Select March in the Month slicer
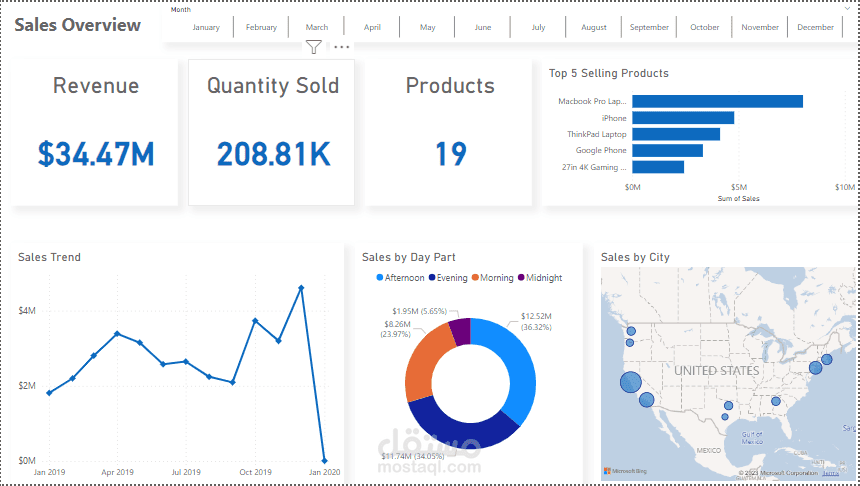The width and height of the screenshot is (860, 486). [x=317, y=27]
